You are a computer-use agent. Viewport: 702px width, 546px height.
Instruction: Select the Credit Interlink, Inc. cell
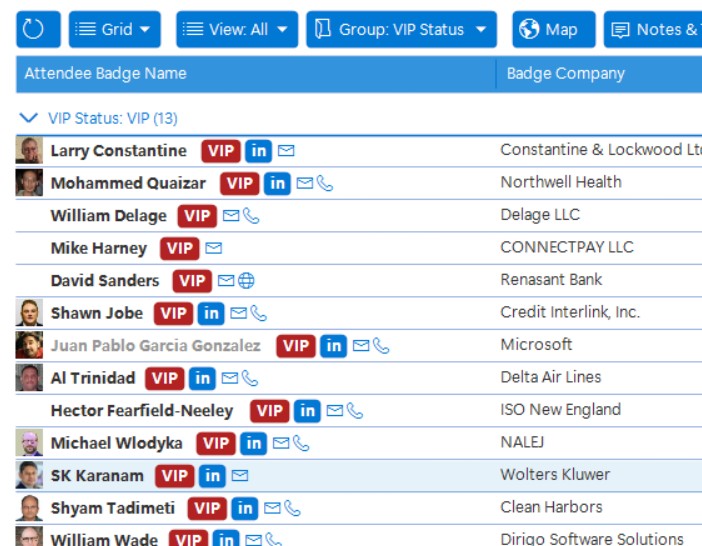click(570, 312)
